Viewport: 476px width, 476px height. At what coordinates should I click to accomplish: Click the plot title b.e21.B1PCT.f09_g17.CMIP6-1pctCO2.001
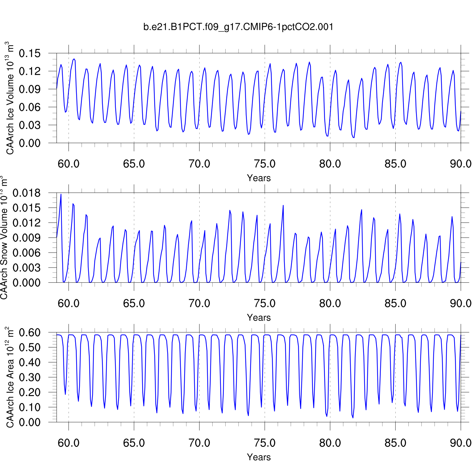point(238,27)
